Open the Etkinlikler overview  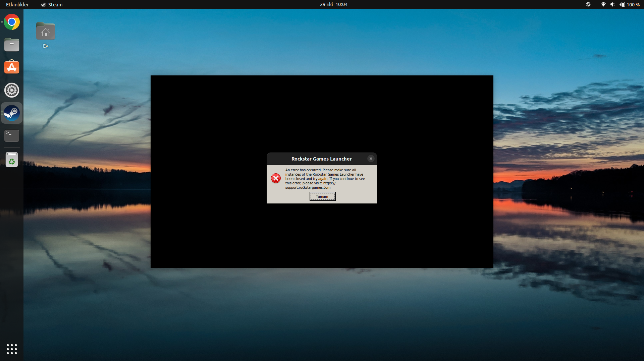click(17, 5)
